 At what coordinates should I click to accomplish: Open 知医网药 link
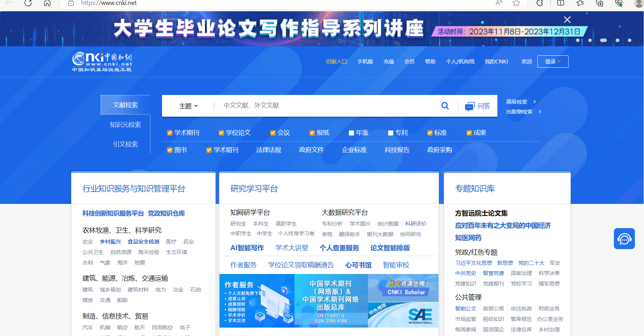coord(468,238)
